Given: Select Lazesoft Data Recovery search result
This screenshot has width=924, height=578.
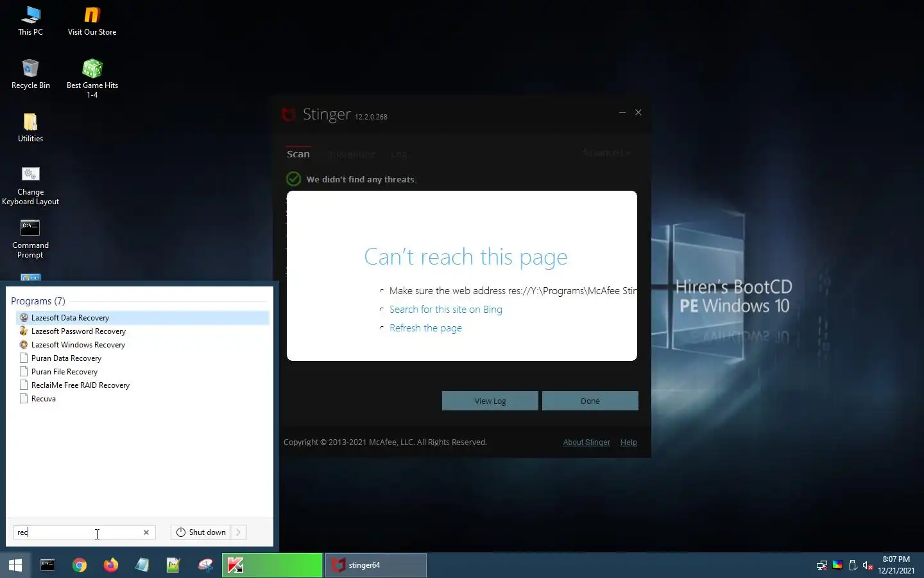Looking at the screenshot, I should click(x=142, y=317).
